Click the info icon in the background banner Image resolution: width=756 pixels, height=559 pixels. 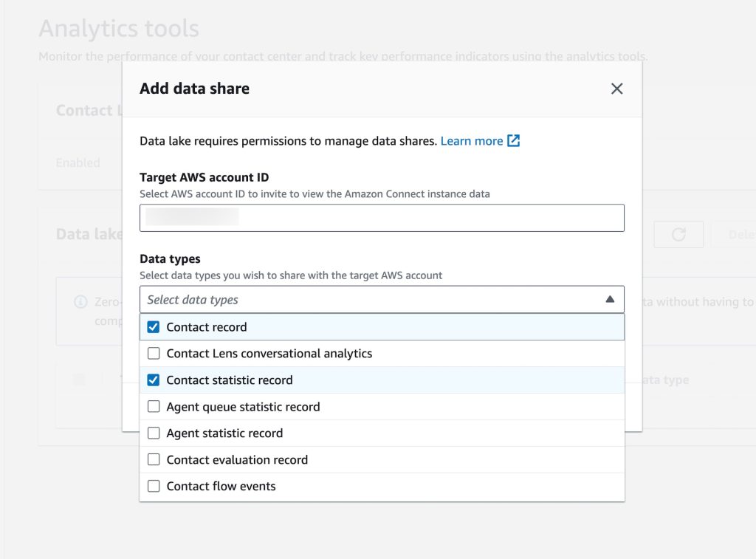coord(81,302)
